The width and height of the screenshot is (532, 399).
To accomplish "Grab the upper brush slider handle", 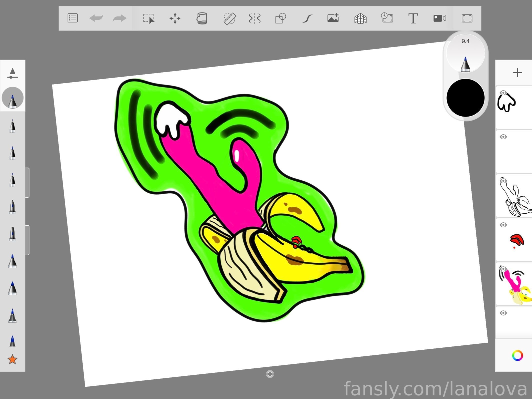I will (27, 183).
